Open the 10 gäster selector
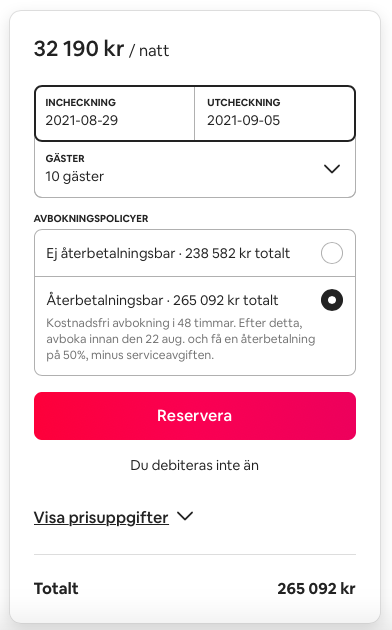392x630 pixels. point(195,169)
